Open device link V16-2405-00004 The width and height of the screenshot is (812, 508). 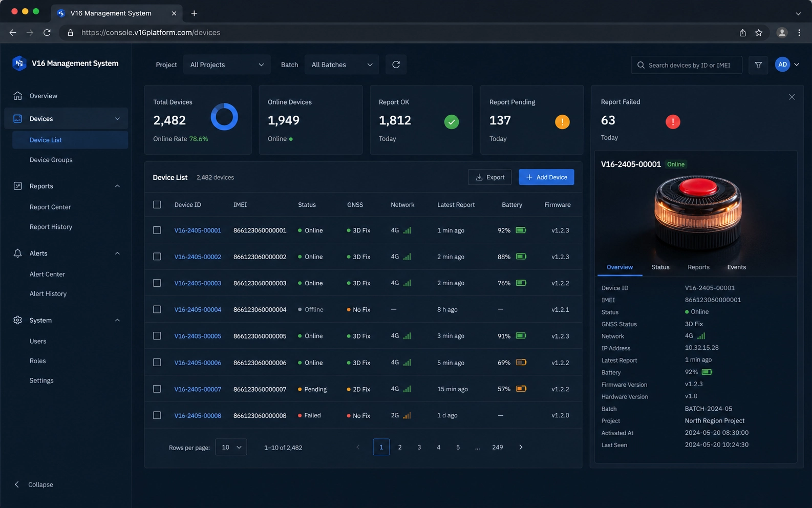[x=198, y=309]
